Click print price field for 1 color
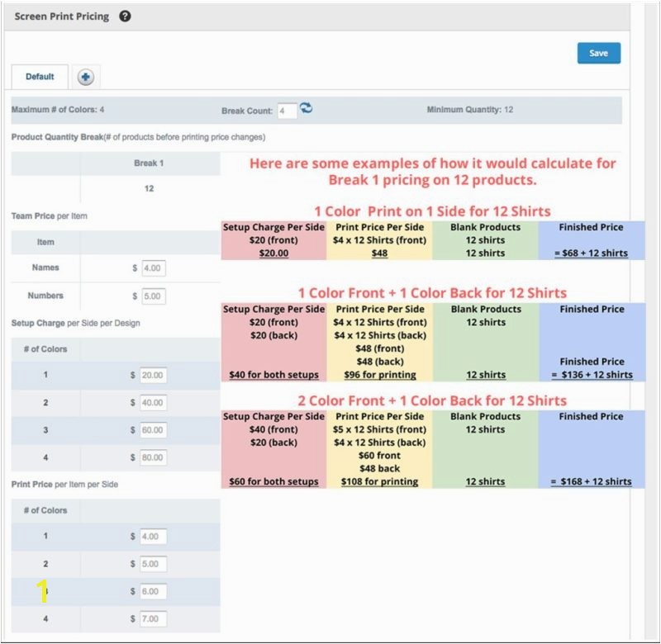Viewport: 661px width, 644px height. [x=153, y=536]
